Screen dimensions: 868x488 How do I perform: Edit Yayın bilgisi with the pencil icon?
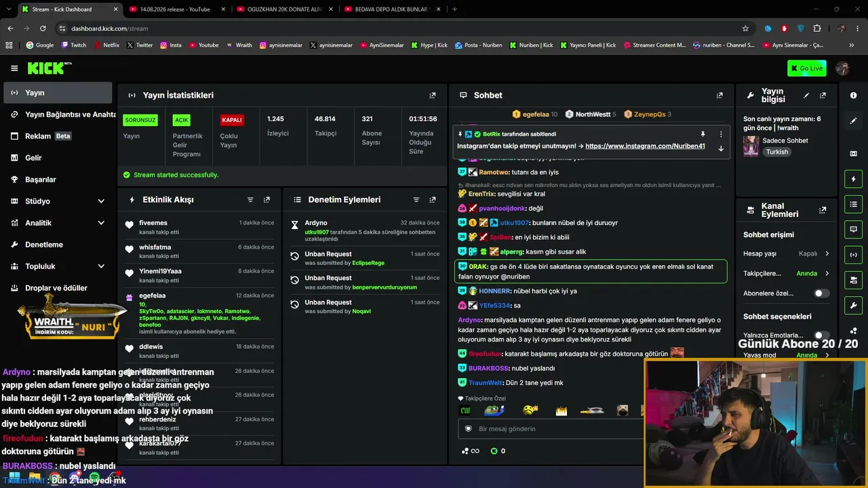(806, 96)
